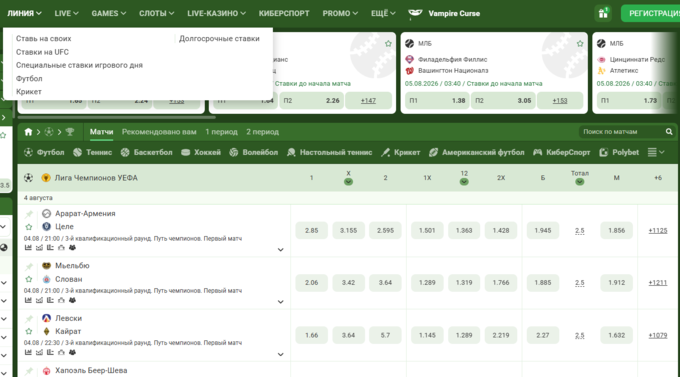Open the СЛОТЫ dropdown menu
Viewport: 680px width, 377px height.
click(157, 13)
